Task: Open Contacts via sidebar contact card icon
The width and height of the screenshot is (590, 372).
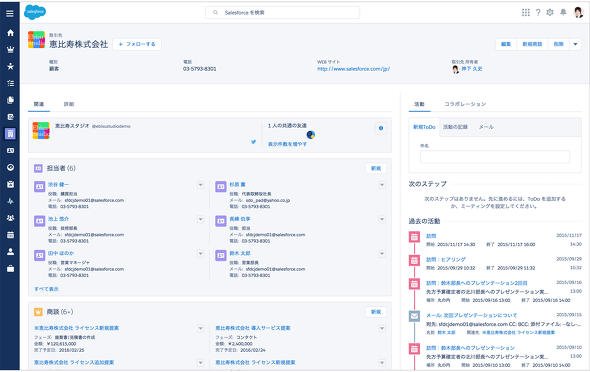Action: coord(10,150)
